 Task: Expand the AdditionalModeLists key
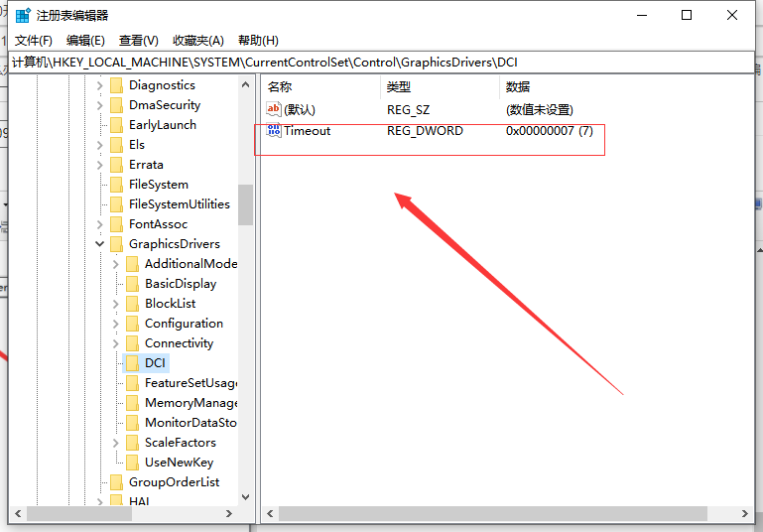(116, 264)
